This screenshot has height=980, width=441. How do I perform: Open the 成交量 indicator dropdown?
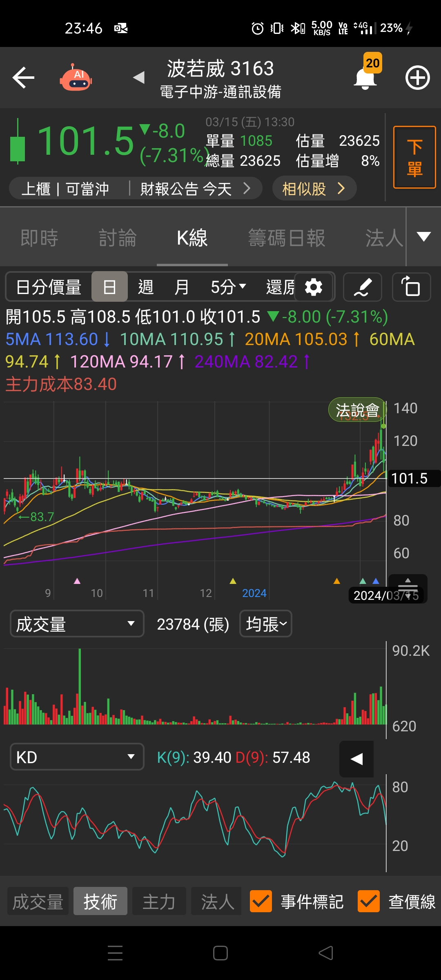tap(77, 624)
